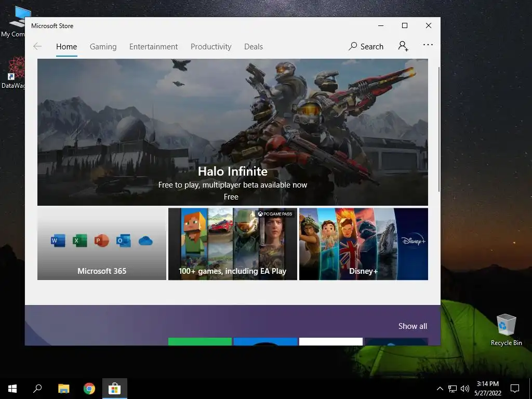Open the Halo Infinite hero banner
The height and width of the screenshot is (399, 532).
tap(233, 132)
